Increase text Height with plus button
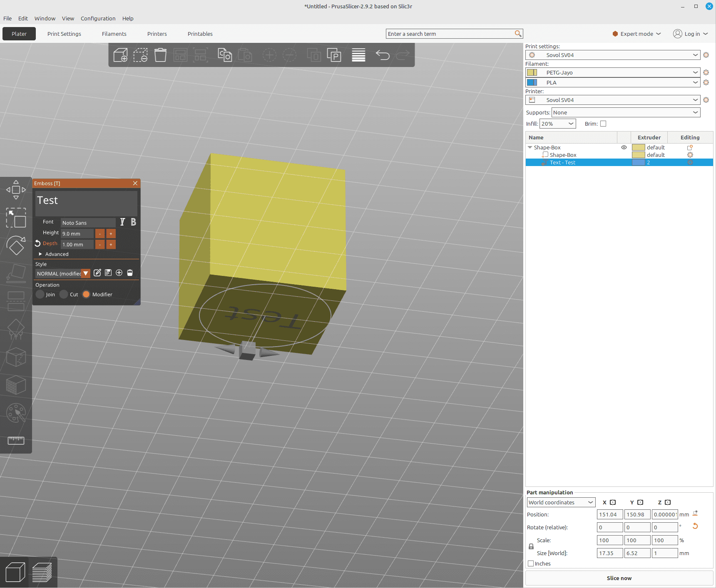This screenshot has height=588, width=716. pyautogui.click(x=111, y=233)
